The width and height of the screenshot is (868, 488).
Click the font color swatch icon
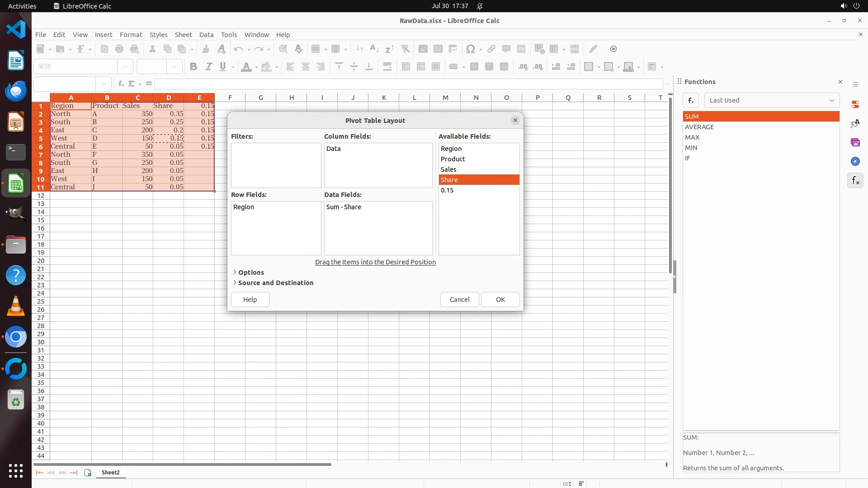[246, 66]
